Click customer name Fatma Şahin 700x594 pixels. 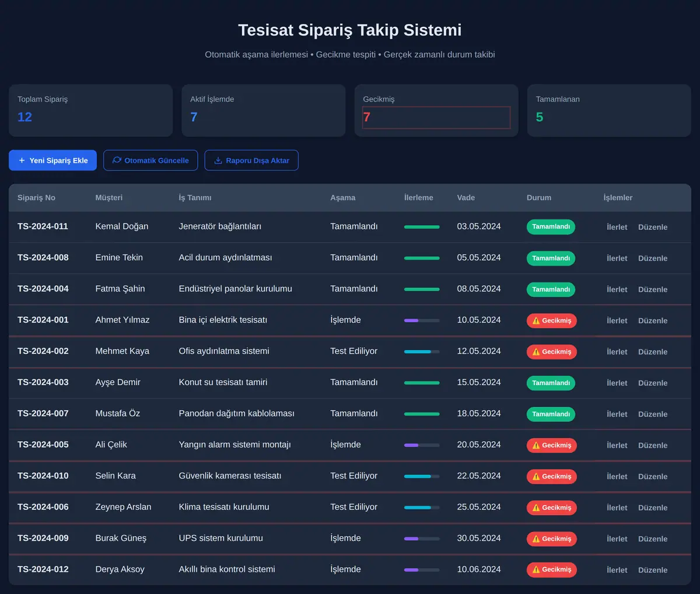pos(120,289)
